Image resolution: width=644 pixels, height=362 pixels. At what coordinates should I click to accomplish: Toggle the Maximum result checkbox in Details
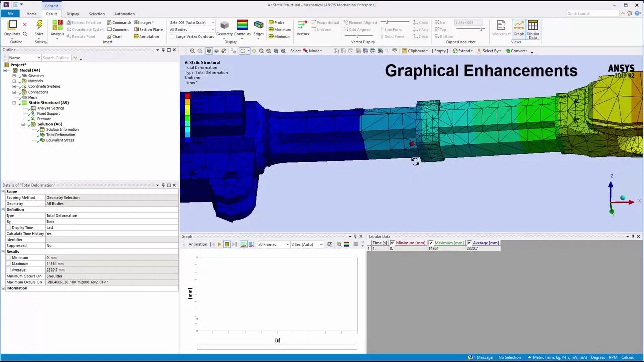point(8,264)
